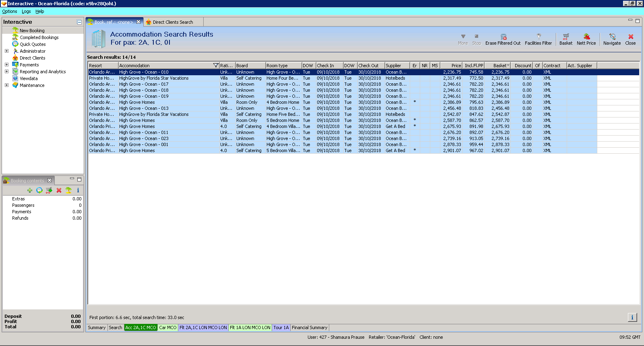Minimize the search results editor pane
Viewport: 644px width, 346px height.
click(630, 20)
